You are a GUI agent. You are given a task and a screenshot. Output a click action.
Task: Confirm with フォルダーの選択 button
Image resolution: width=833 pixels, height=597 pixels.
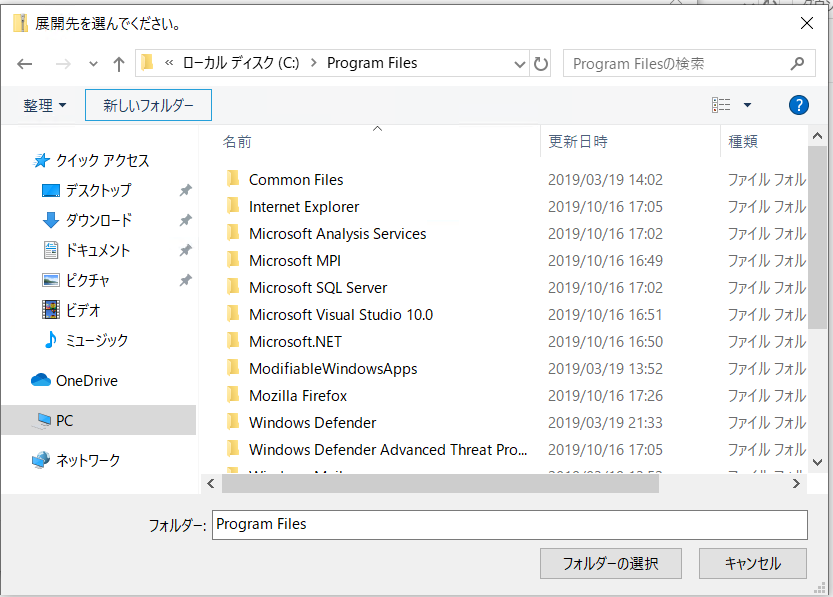pyautogui.click(x=610, y=563)
